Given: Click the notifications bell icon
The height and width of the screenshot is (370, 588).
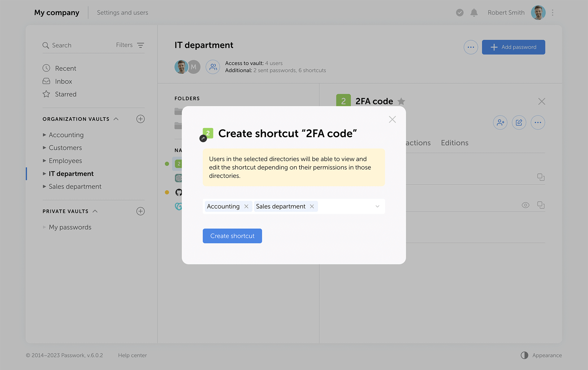Looking at the screenshot, I should 474,12.
